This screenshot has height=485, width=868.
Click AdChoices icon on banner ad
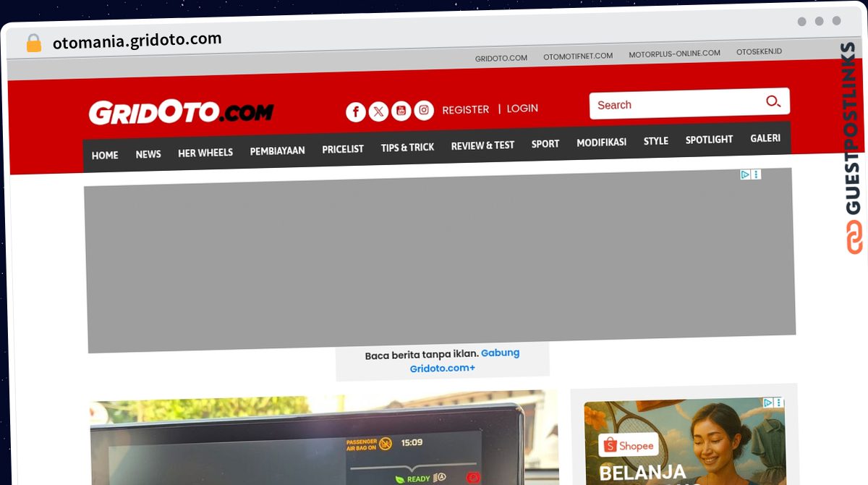[745, 174]
